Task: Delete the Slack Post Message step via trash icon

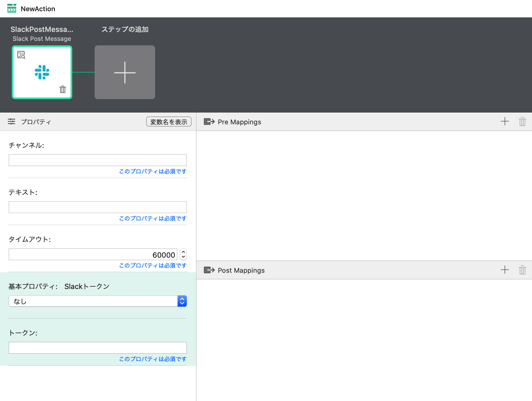Action: [62, 89]
